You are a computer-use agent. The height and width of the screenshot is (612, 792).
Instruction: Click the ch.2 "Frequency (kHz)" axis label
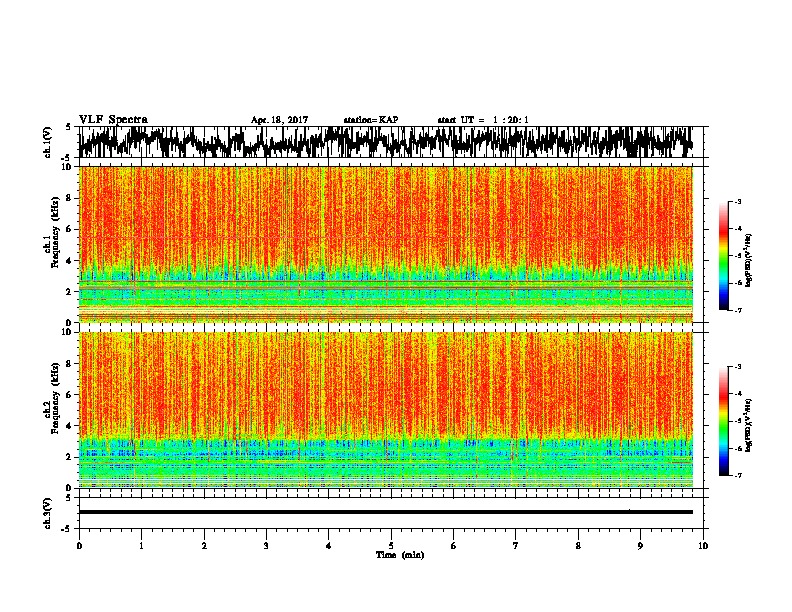pos(55,398)
